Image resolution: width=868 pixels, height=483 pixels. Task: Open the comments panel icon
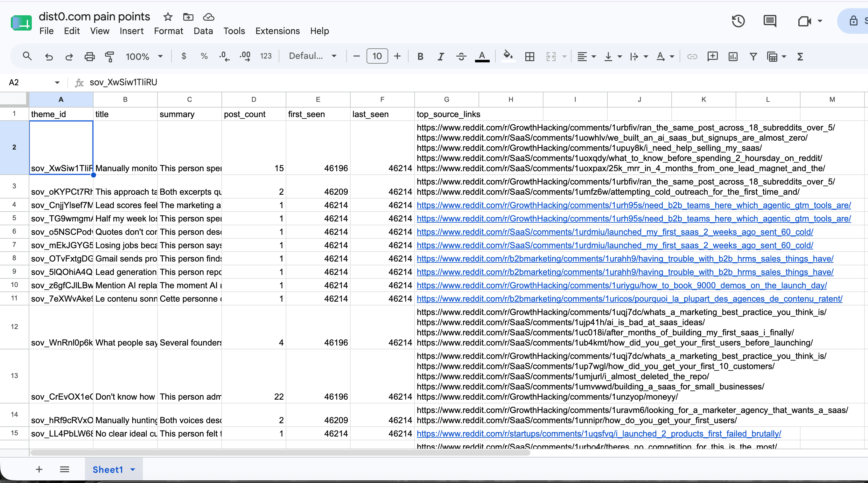click(x=770, y=21)
